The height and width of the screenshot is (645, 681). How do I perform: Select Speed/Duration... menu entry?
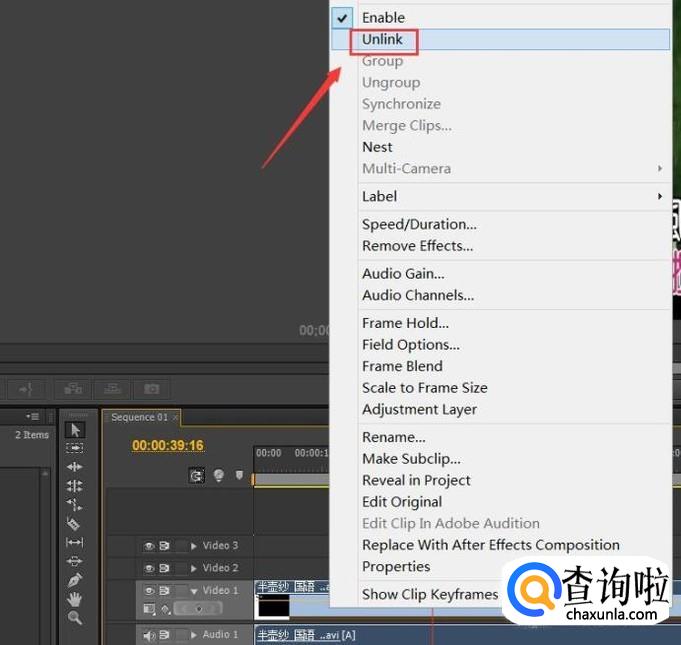419,224
